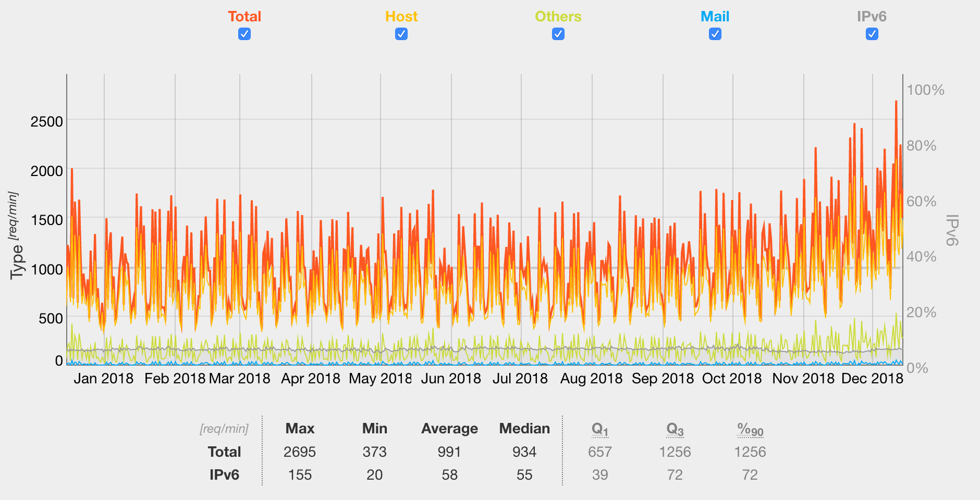Click the Median column header
Viewport: 980px width, 500px height.
click(x=524, y=429)
